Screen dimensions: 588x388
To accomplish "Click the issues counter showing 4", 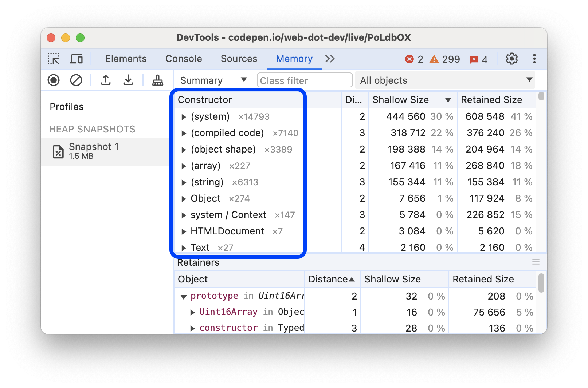I will (479, 59).
